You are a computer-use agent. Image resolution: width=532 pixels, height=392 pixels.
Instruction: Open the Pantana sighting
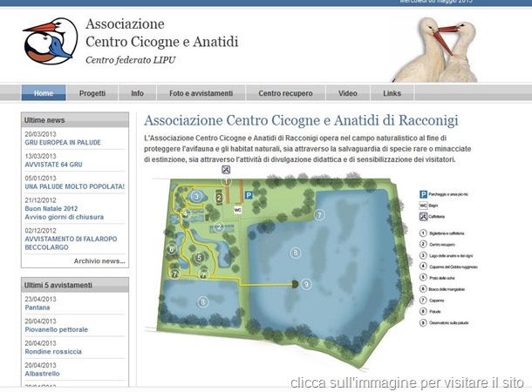click(38, 308)
